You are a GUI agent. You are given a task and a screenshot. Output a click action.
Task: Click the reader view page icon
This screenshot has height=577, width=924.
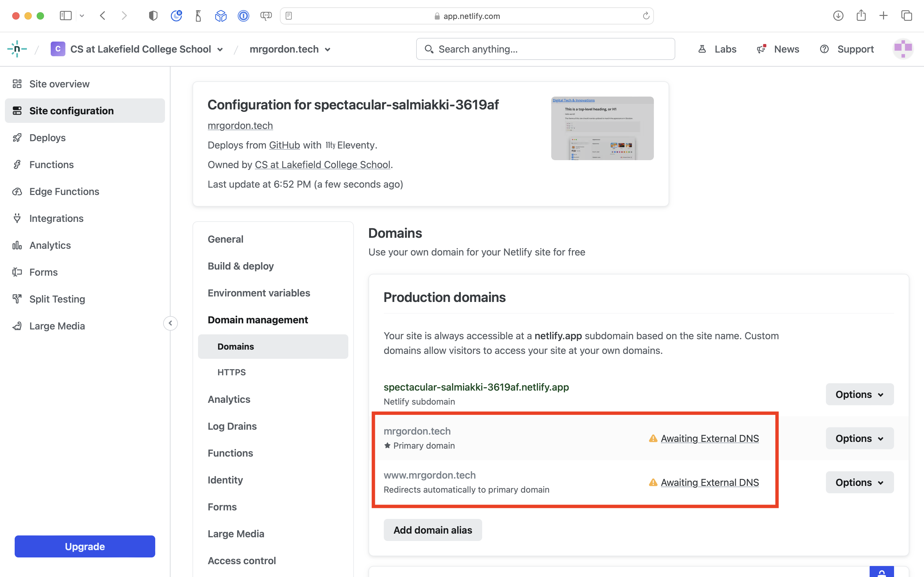coord(289,16)
